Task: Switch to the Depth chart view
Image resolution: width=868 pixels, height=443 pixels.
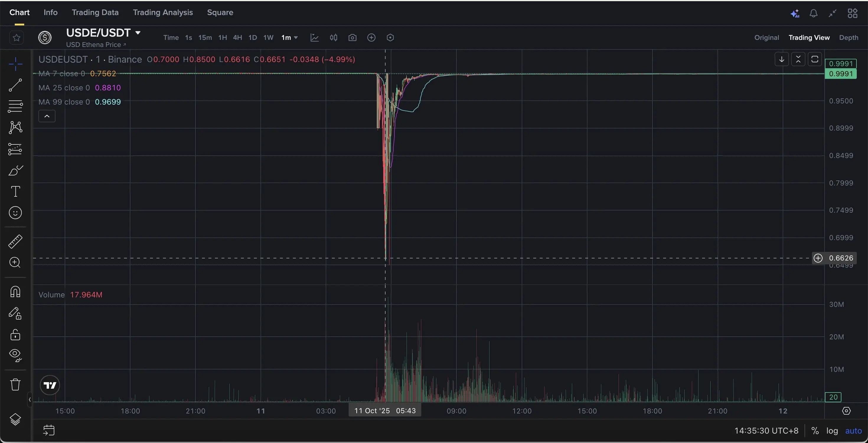Action: pyautogui.click(x=849, y=38)
